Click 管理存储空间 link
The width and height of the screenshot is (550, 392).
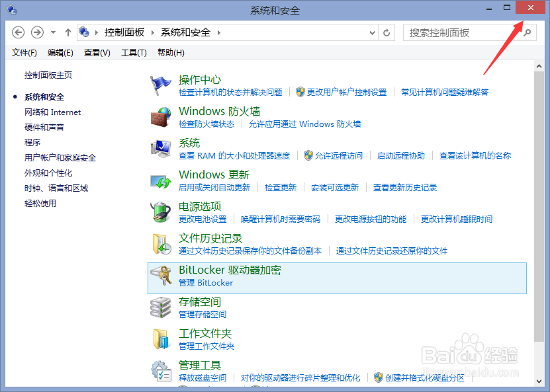(x=203, y=314)
